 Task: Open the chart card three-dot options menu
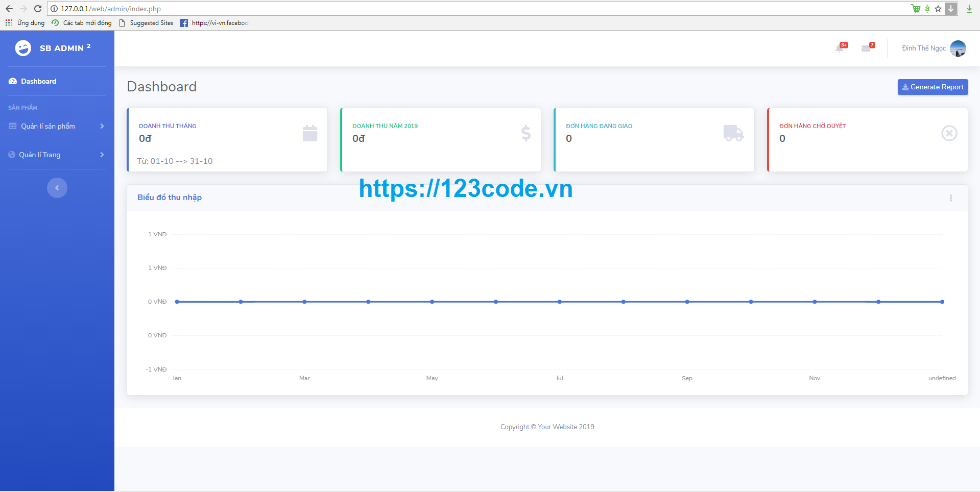pos(950,198)
